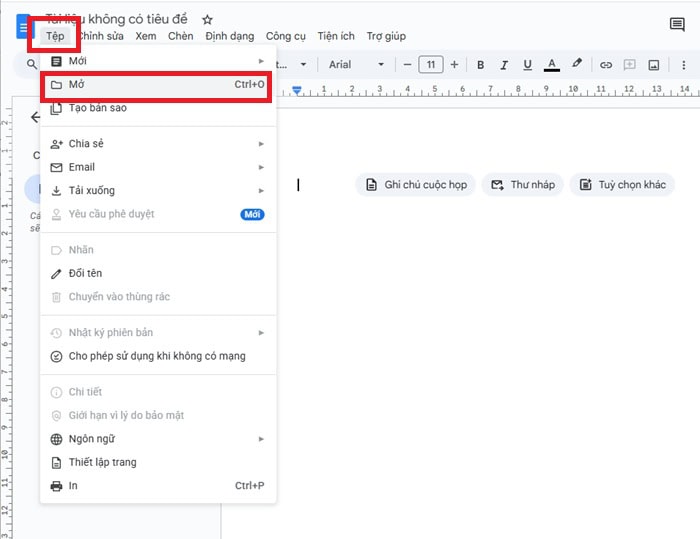Toggle italic formatting
The width and height of the screenshot is (700, 539).
(x=503, y=65)
